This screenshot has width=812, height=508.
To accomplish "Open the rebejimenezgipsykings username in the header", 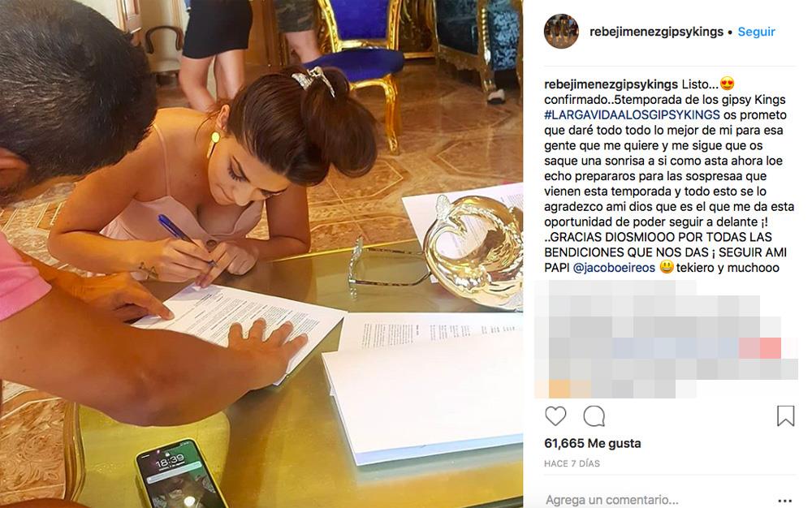I will click(656, 32).
